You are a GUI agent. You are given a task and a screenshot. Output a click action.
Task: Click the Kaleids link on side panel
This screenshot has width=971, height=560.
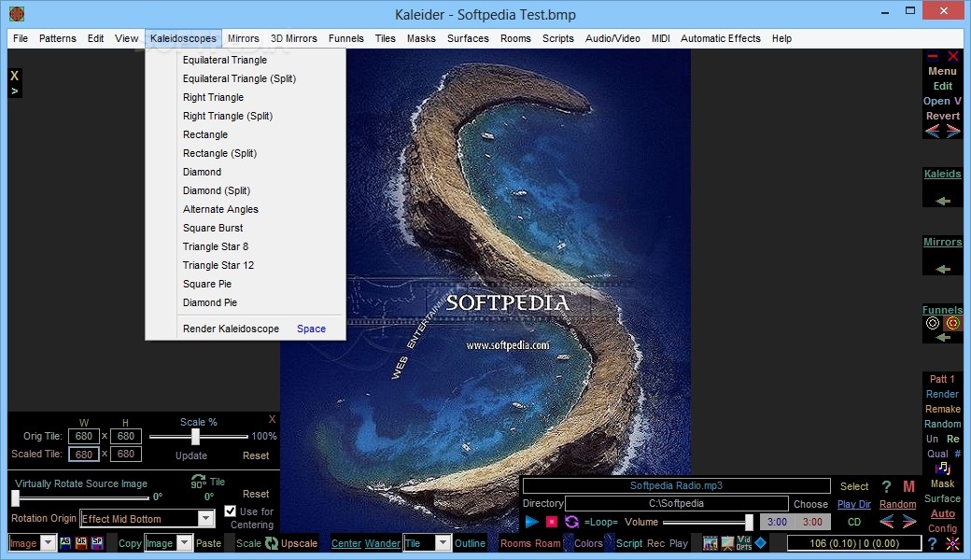coord(942,174)
